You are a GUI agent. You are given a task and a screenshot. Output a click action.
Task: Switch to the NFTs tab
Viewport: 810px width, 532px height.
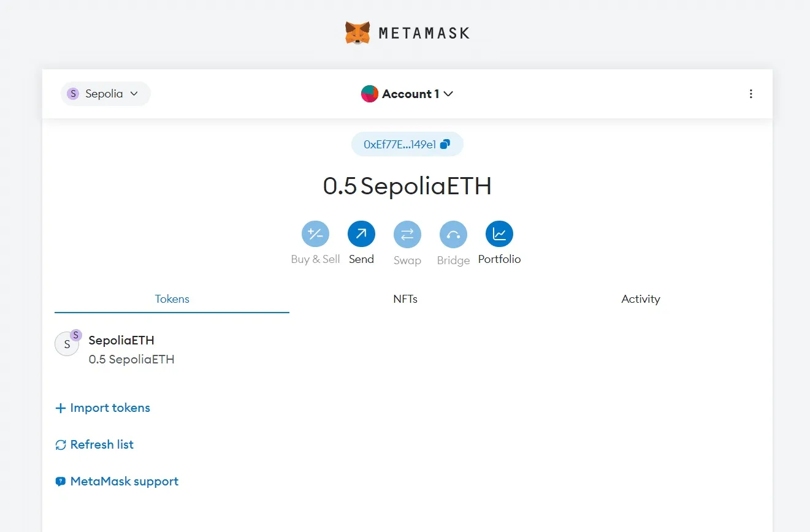[x=405, y=299]
